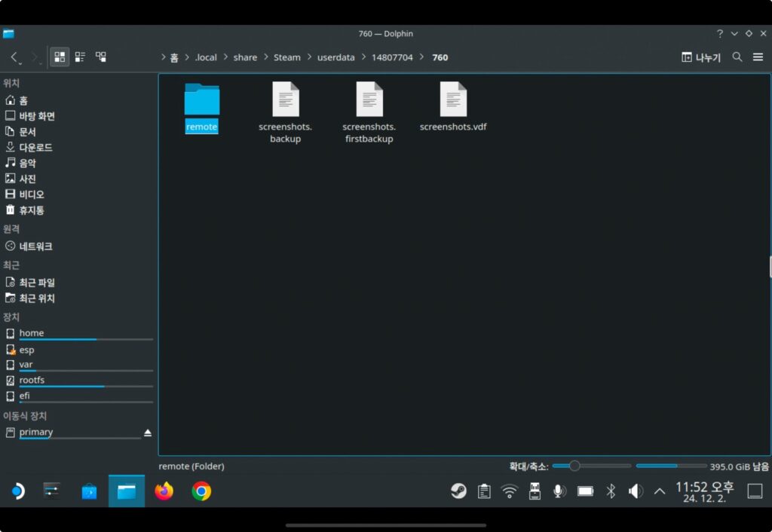Navigate to 홈 breadcrumb
This screenshot has width=772, height=532.
174,57
